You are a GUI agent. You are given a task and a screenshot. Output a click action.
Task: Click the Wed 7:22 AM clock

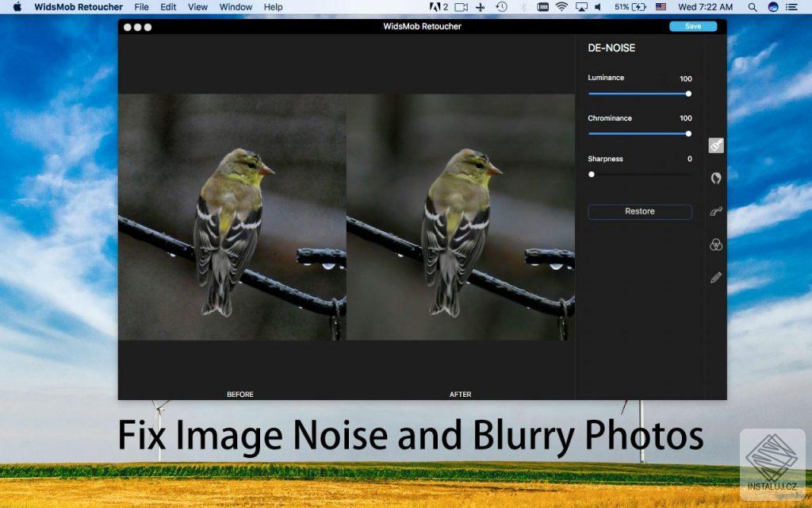point(705,6)
